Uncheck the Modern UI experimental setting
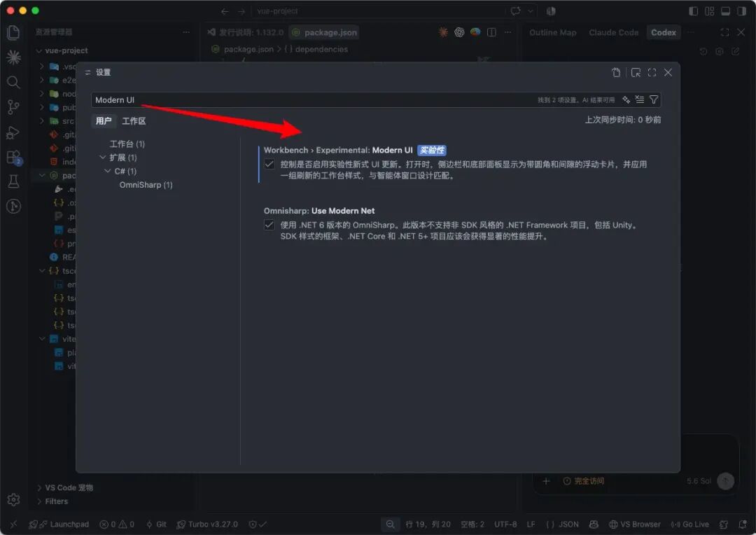756x535 pixels. pyautogui.click(x=269, y=165)
